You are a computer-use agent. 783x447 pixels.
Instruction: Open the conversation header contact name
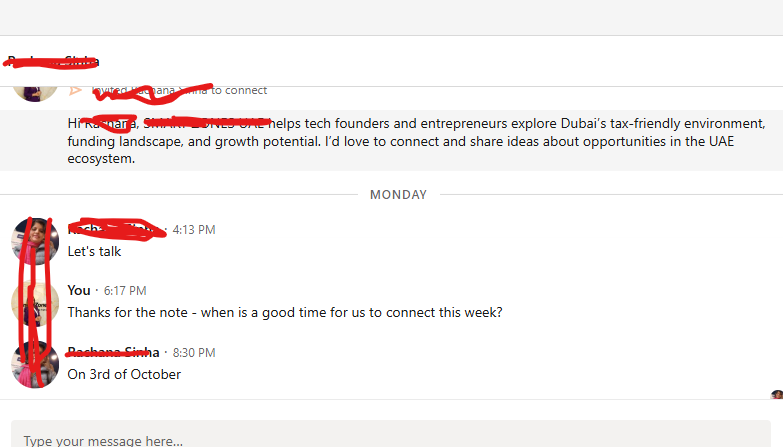(53, 62)
